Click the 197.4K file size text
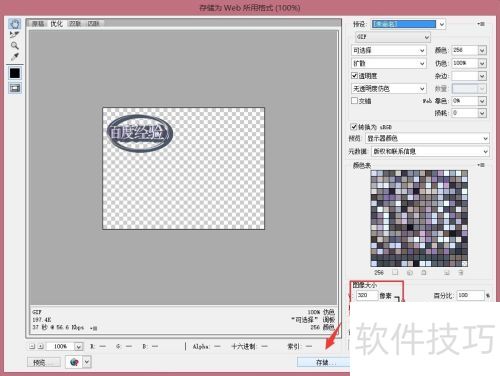500x376 pixels. 42,320
